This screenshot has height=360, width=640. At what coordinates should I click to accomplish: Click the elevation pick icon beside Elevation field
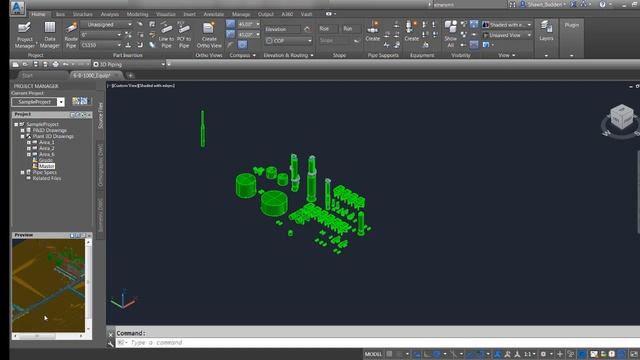[307, 29]
